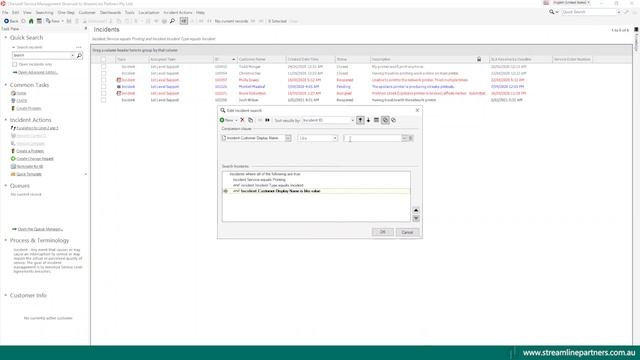Collapse the Process & Terminology section

point(6,240)
